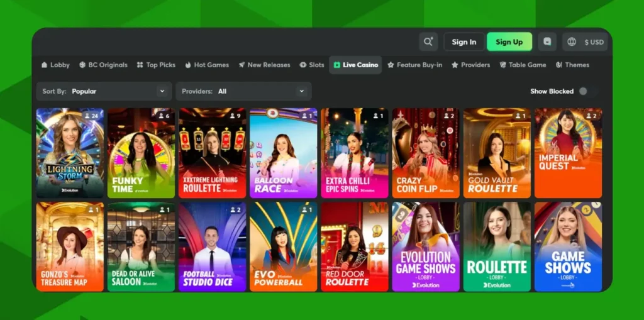Screen dimensions: 644x320
Task: Open the Table Game tab
Action: tap(523, 65)
